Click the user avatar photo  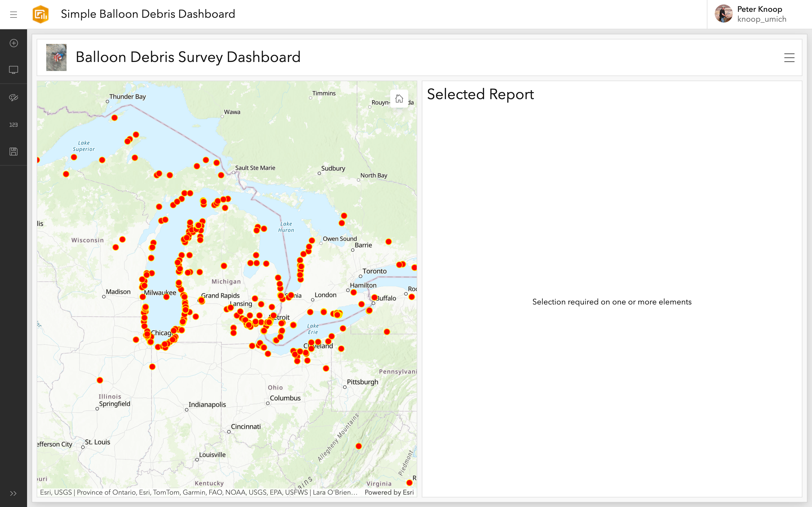pos(723,14)
